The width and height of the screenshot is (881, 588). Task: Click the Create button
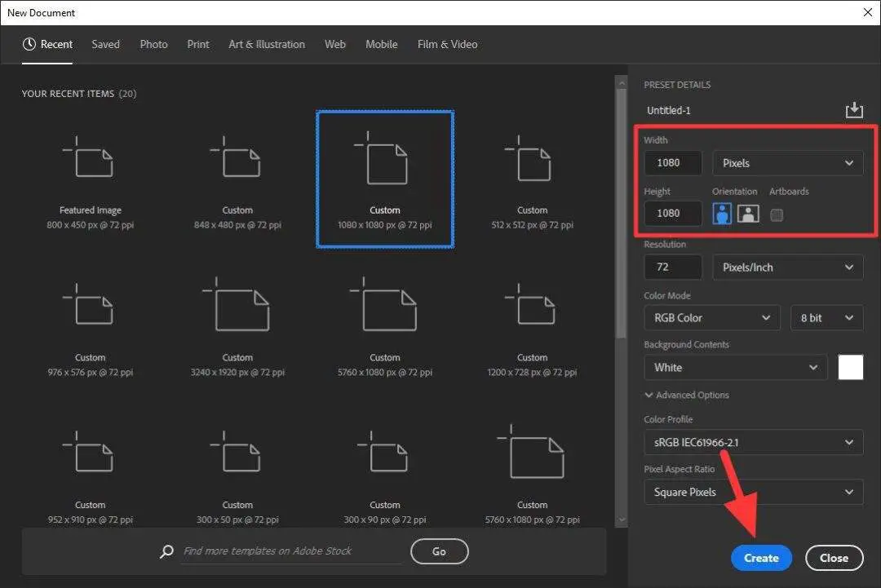(760, 558)
